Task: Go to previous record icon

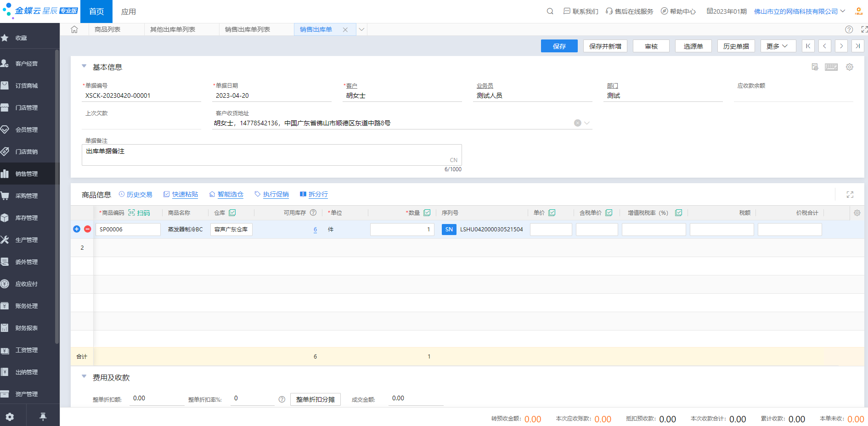Action: coord(825,46)
